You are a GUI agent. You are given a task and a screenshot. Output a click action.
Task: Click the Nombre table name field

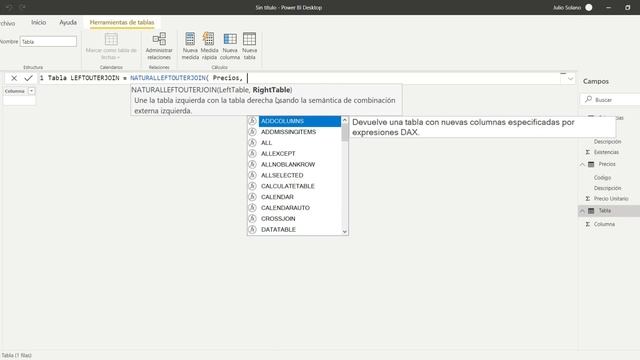[x=48, y=42]
